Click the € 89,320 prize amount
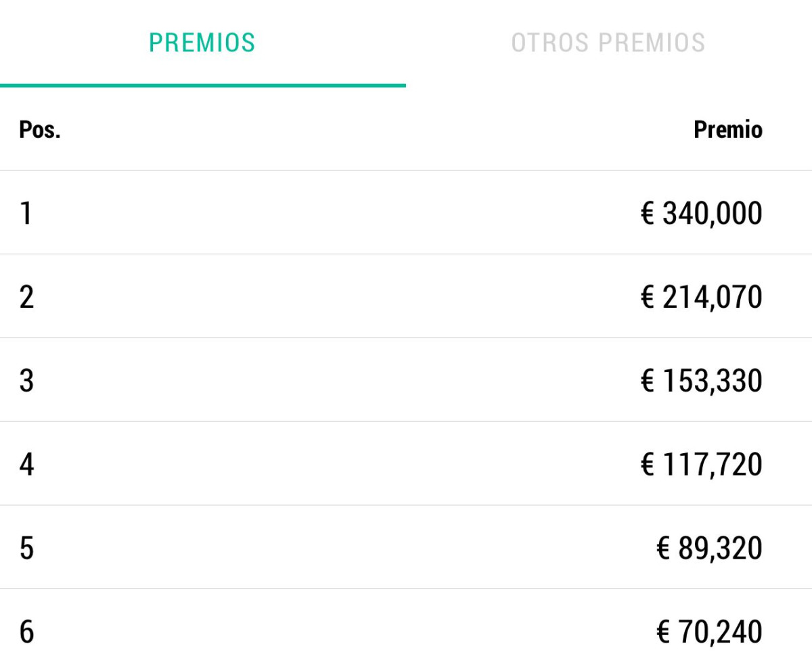 [x=709, y=548]
